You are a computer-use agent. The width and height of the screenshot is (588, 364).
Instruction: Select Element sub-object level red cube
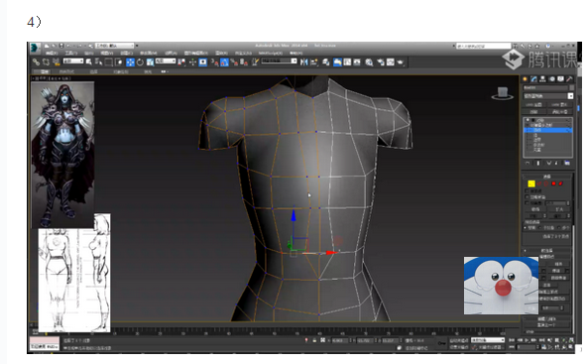[x=560, y=183]
